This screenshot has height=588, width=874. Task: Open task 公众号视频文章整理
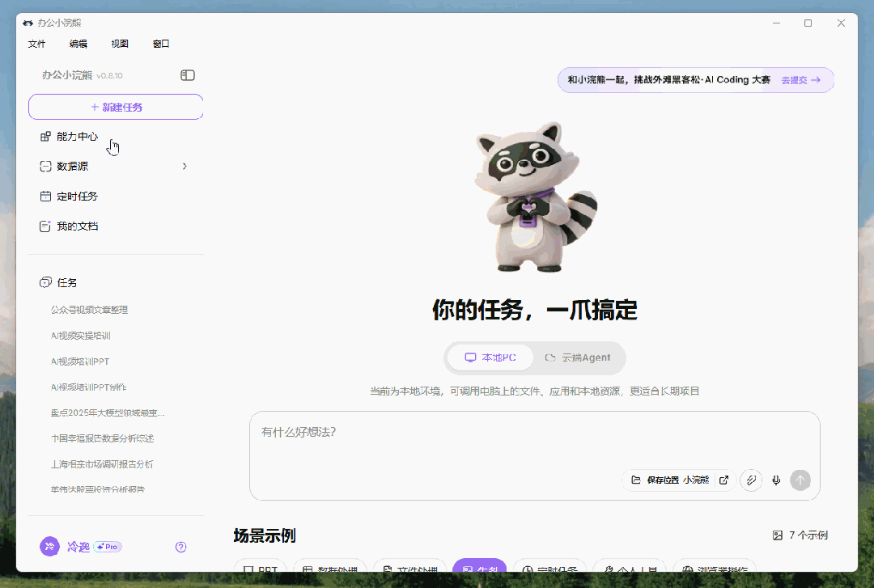[x=90, y=310]
